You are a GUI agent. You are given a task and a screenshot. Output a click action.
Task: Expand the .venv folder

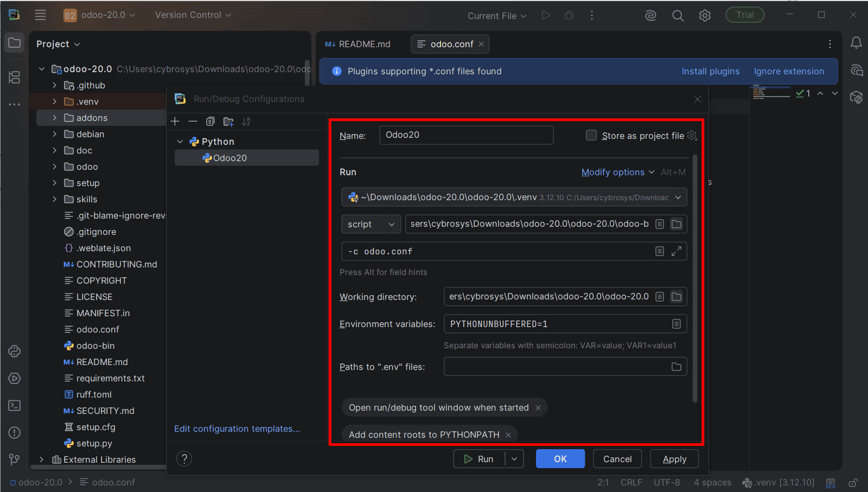[54, 101]
